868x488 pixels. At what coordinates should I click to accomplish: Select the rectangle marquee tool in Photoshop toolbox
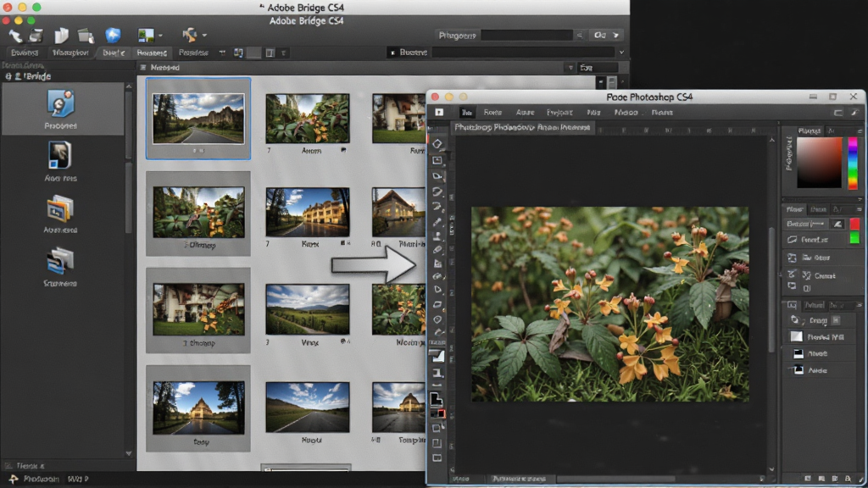tap(437, 160)
